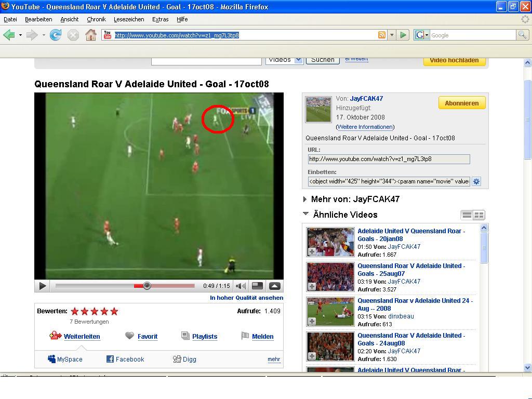Click the Abonnieren button
This screenshot has height=399, width=532.
461,103
